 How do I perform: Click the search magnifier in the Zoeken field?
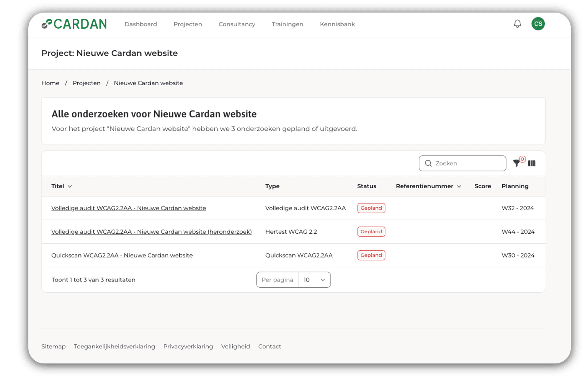428,163
